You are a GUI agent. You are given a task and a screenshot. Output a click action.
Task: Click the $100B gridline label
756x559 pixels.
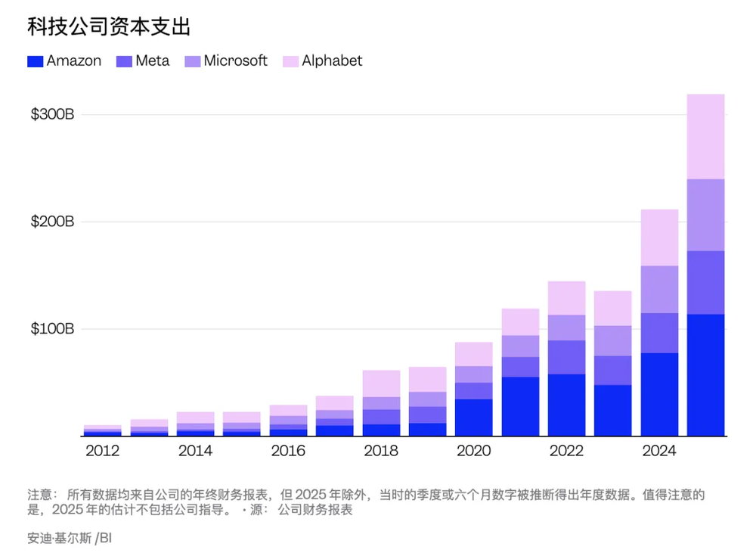(x=51, y=329)
